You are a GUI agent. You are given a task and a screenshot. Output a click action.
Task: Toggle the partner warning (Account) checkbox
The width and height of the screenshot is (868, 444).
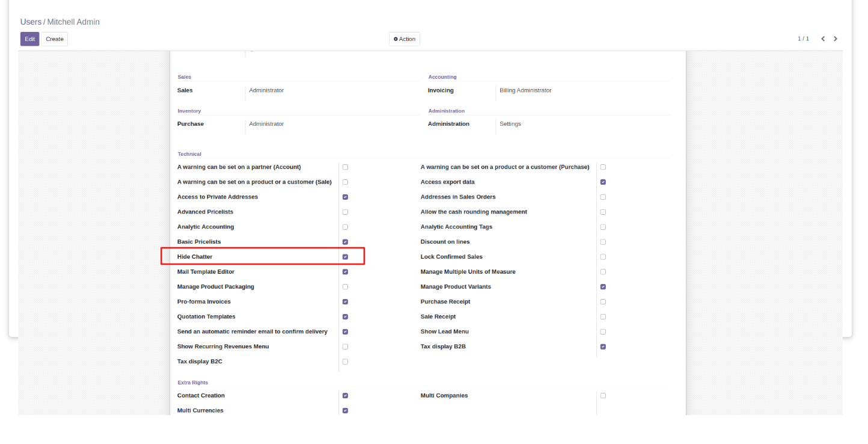[x=345, y=167]
